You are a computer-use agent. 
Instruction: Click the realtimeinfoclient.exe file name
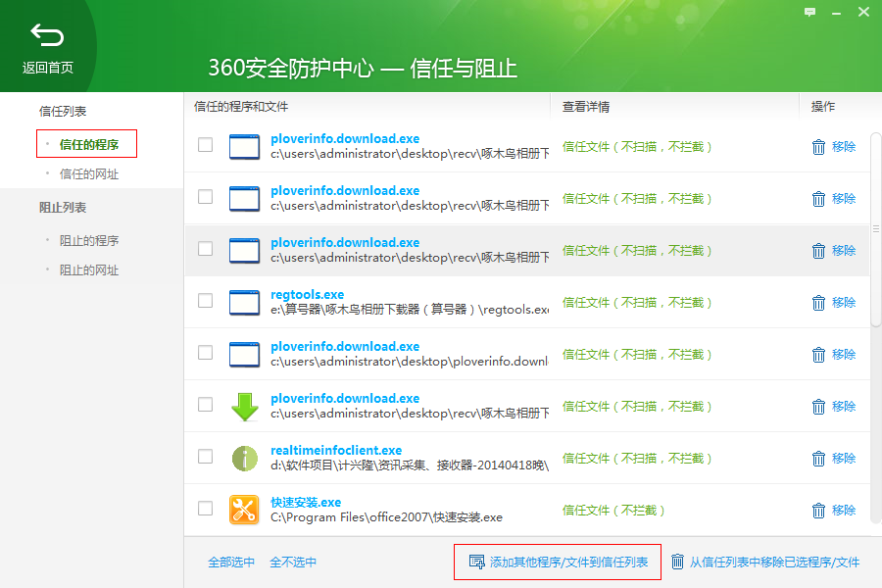click(336, 450)
